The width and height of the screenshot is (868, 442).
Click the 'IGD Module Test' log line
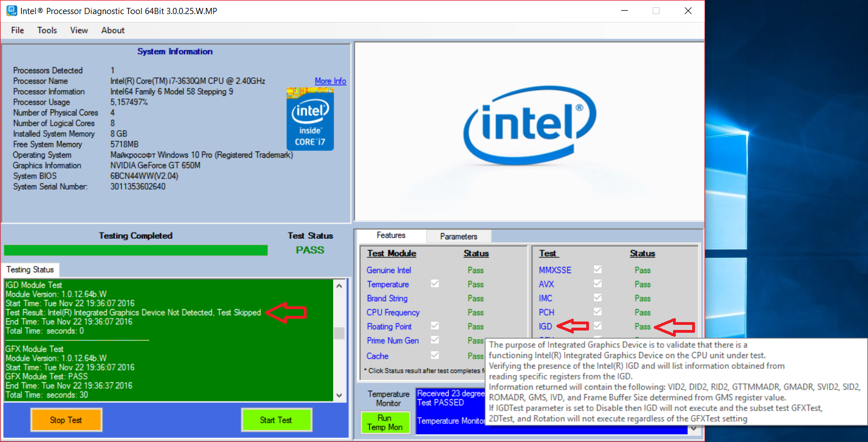34,285
